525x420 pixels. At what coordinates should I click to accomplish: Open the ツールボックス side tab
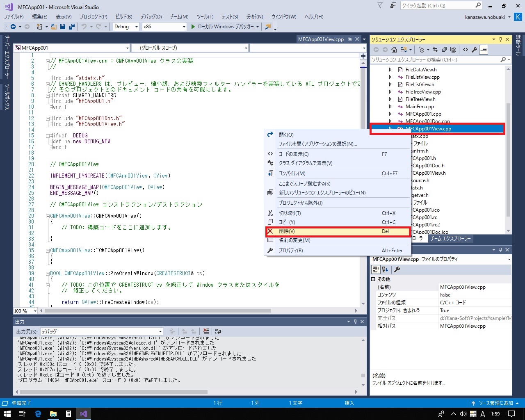(x=7, y=97)
